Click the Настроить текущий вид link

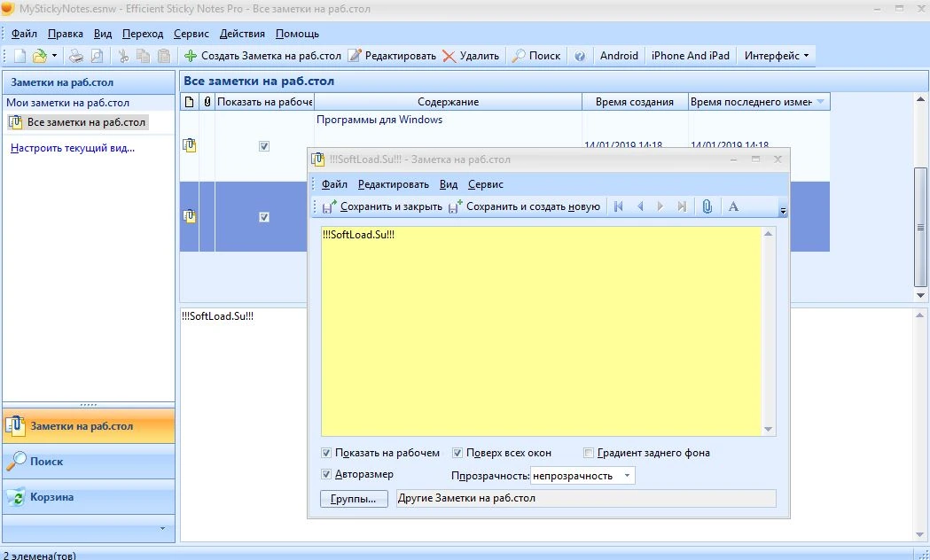pyautogui.click(x=73, y=148)
